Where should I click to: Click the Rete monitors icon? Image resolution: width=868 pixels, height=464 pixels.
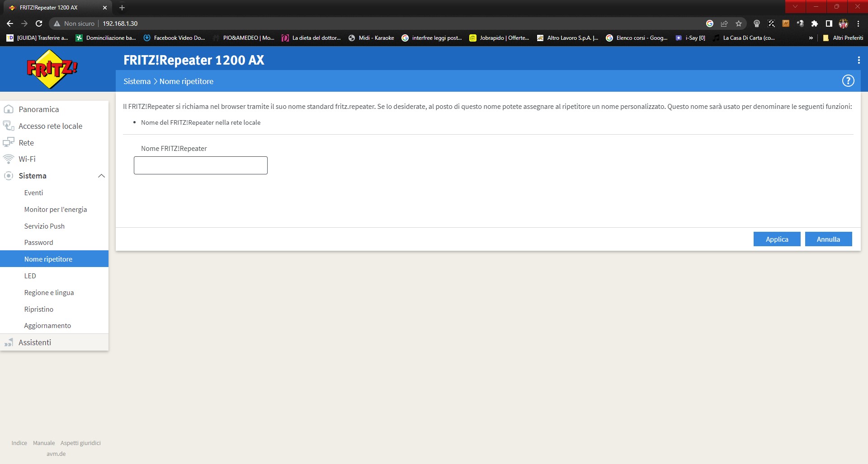[9, 142]
